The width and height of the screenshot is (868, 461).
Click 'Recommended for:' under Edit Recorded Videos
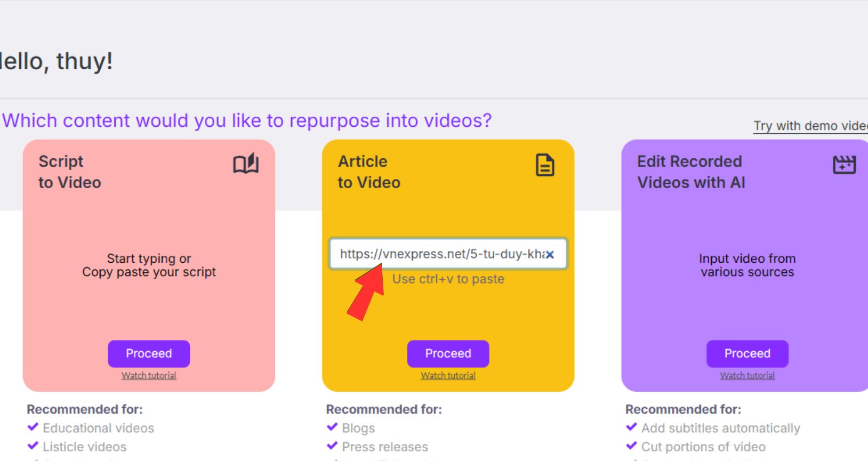tap(683, 409)
